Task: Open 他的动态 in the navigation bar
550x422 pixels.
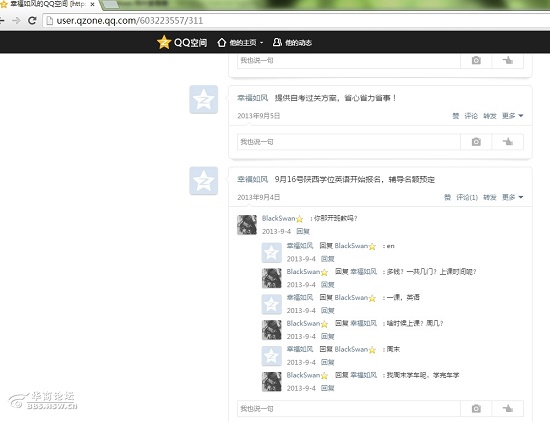Action: tap(293, 43)
